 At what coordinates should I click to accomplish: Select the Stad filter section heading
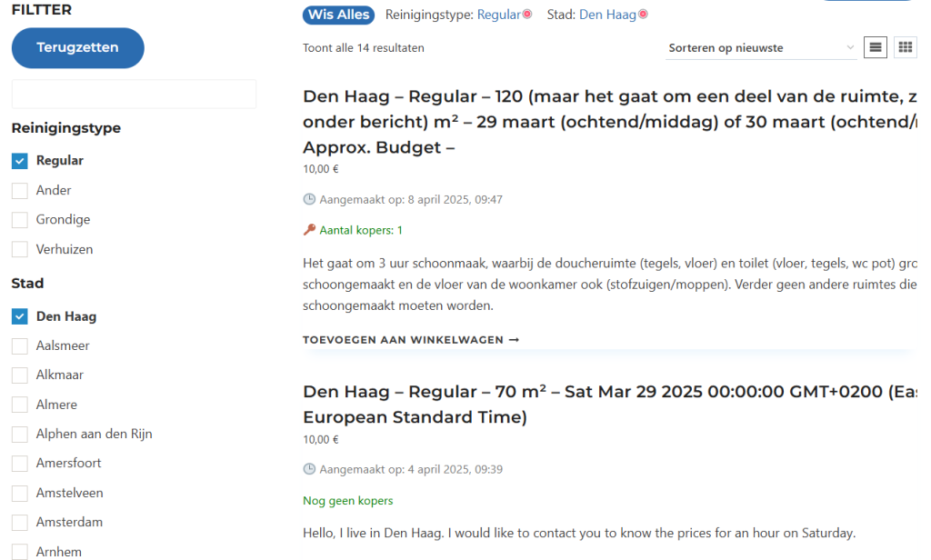(x=27, y=283)
